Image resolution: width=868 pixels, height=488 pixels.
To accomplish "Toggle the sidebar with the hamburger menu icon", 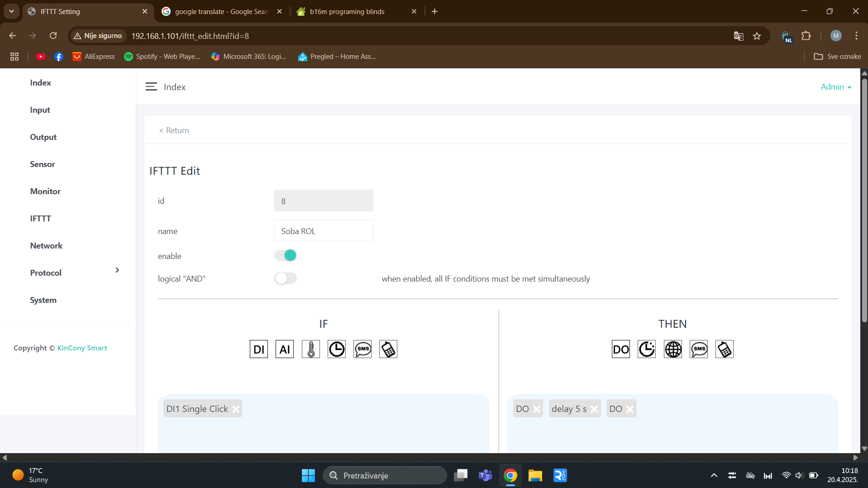I will [x=151, y=87].
